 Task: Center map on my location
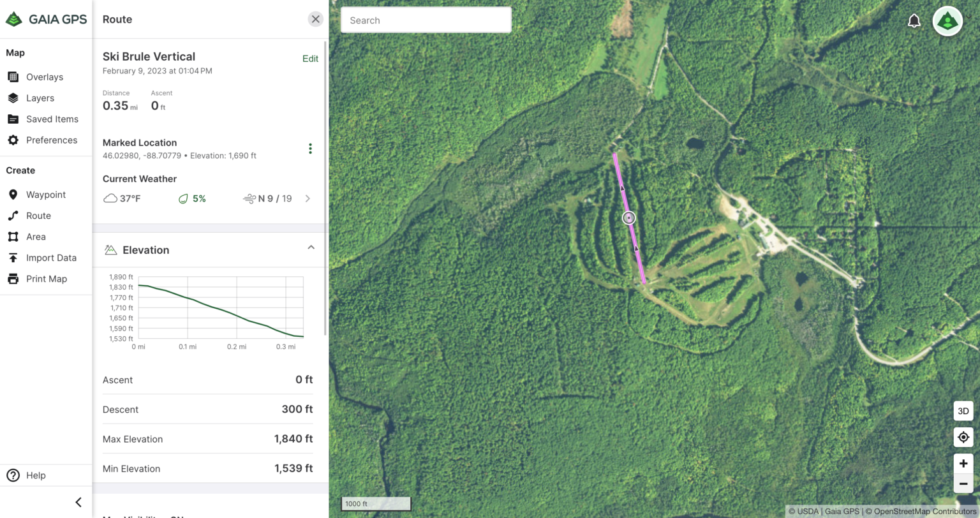[x=963, y=437]
